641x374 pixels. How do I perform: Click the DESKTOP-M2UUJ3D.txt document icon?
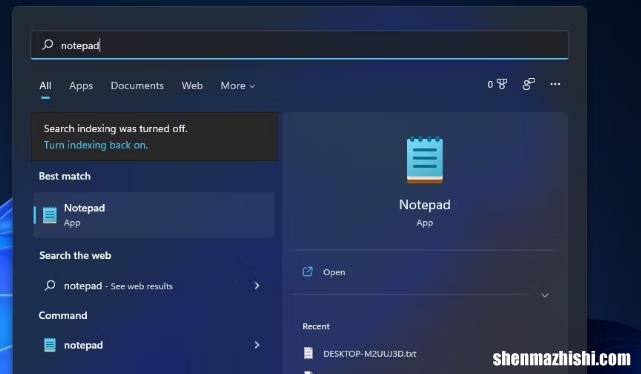[x=308, y=353]
